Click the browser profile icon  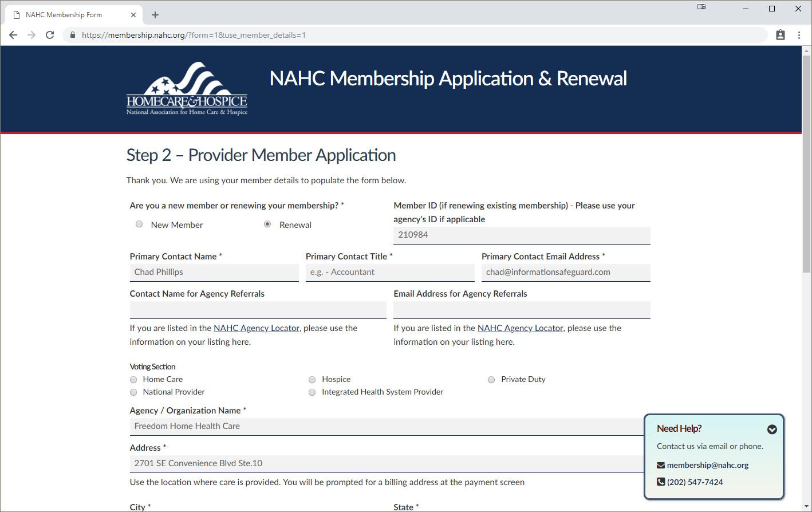click(x=780, y=35)
